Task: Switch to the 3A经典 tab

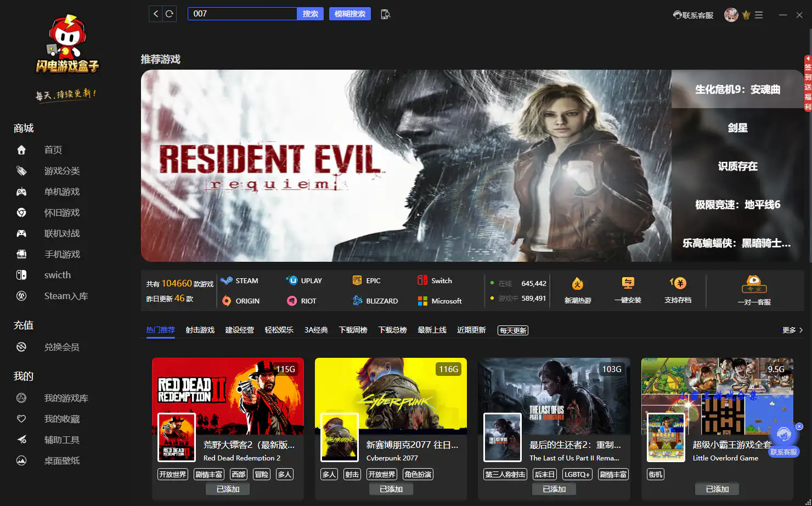Action: [316, 330]
